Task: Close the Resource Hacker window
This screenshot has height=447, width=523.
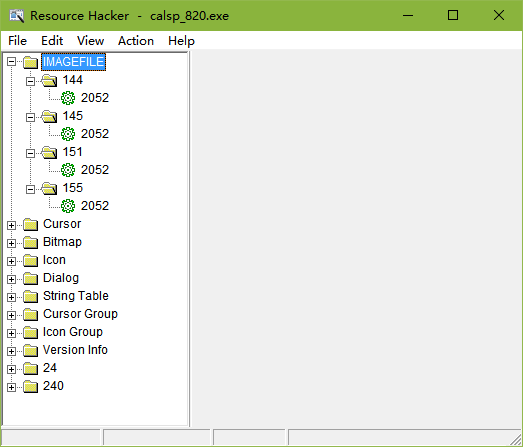Action: tap(499, 15)
